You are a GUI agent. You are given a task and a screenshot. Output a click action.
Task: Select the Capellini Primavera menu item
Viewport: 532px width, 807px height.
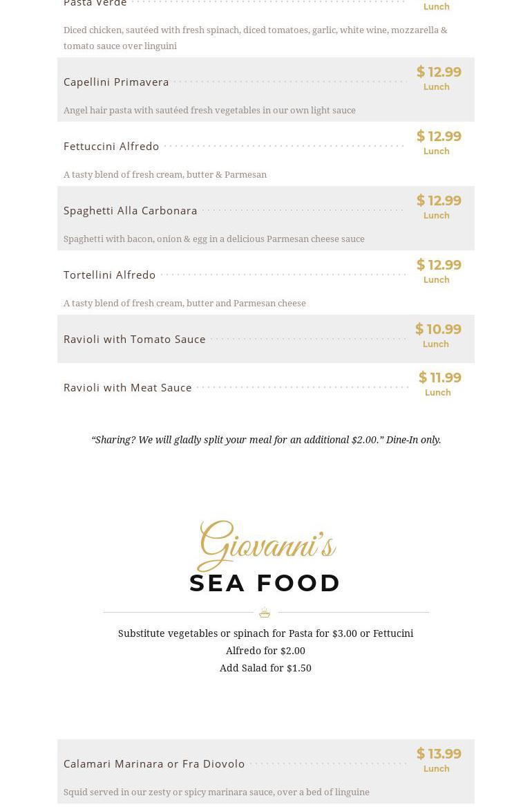[116, 82]
